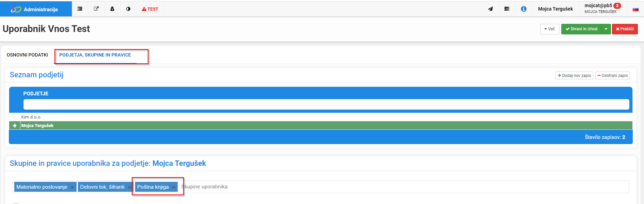
Task: Select the Podjetja, skupine in pravice tab
Action: (95, 55)
